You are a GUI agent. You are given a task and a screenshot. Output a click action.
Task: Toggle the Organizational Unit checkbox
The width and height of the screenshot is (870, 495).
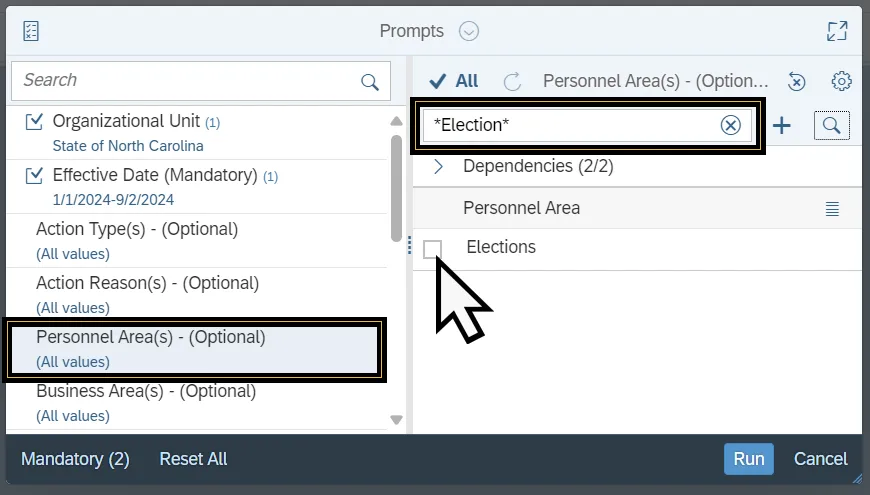[x=35, y=122]
